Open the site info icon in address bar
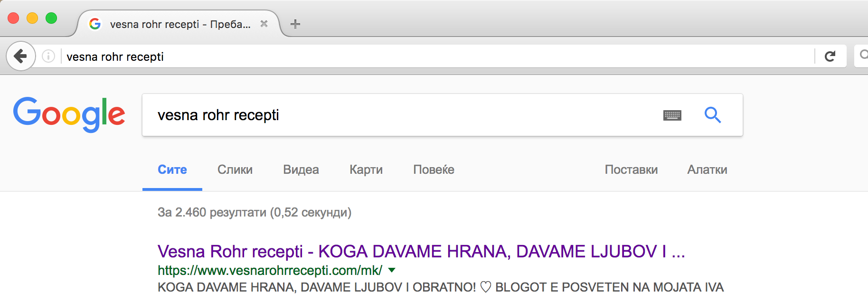Image resolution: width=868 pixels, height=302 pixels. (x=48, y=57)
